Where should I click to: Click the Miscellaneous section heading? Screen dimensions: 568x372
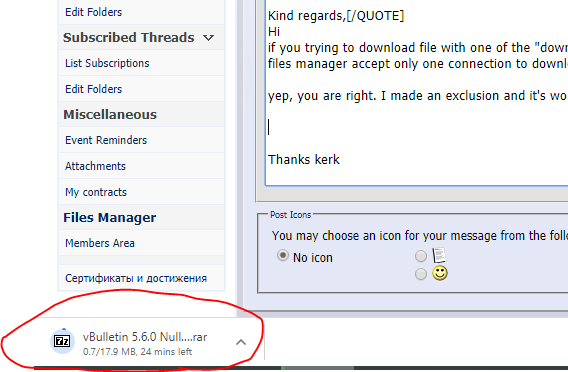[x=110, y=114]
